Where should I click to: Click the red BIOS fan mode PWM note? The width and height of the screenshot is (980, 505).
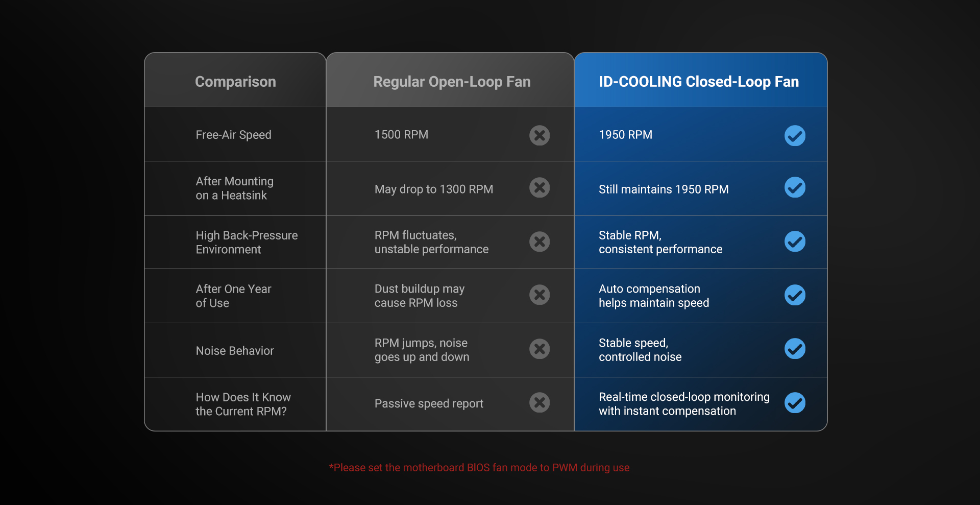click(x=479, y=468)
